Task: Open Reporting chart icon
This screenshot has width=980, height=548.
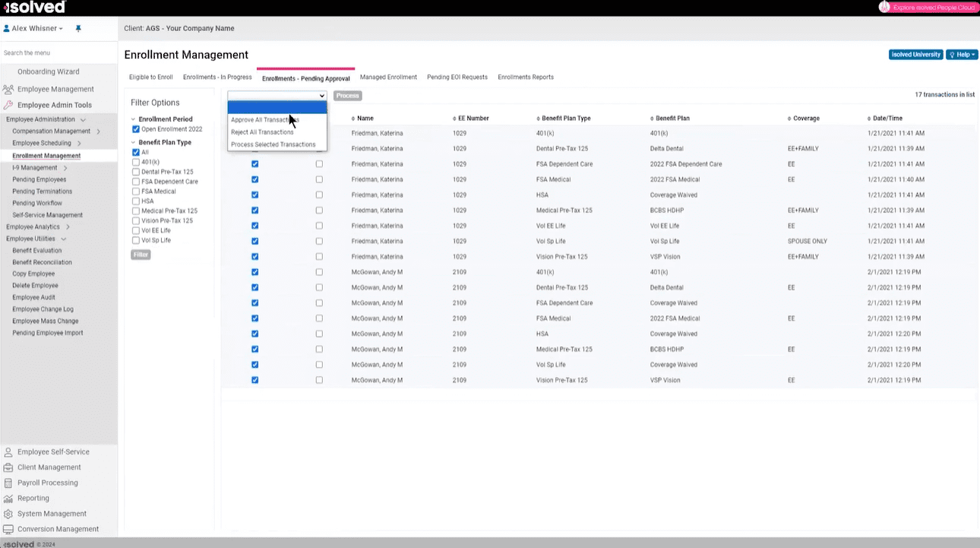Action: 8,499
